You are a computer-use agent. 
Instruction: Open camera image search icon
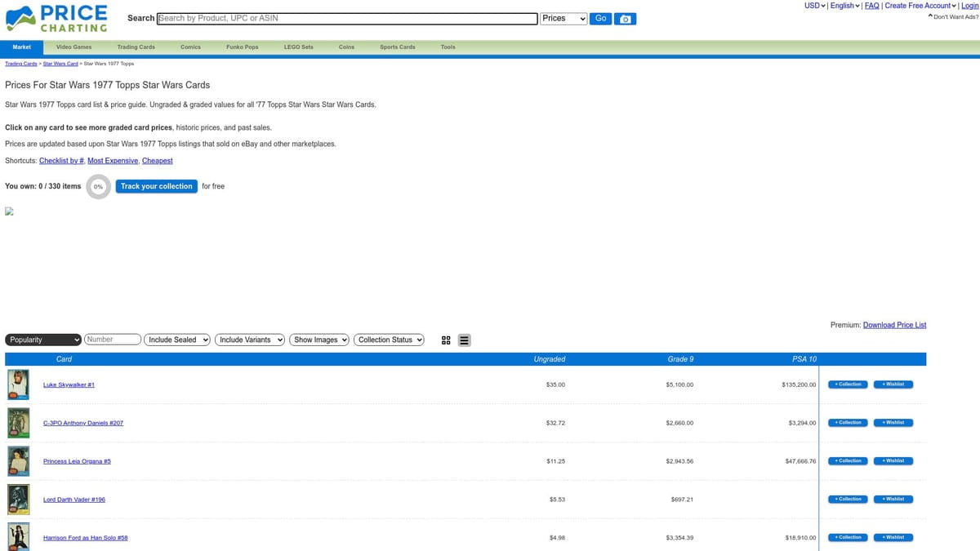(x=625, y=19)
